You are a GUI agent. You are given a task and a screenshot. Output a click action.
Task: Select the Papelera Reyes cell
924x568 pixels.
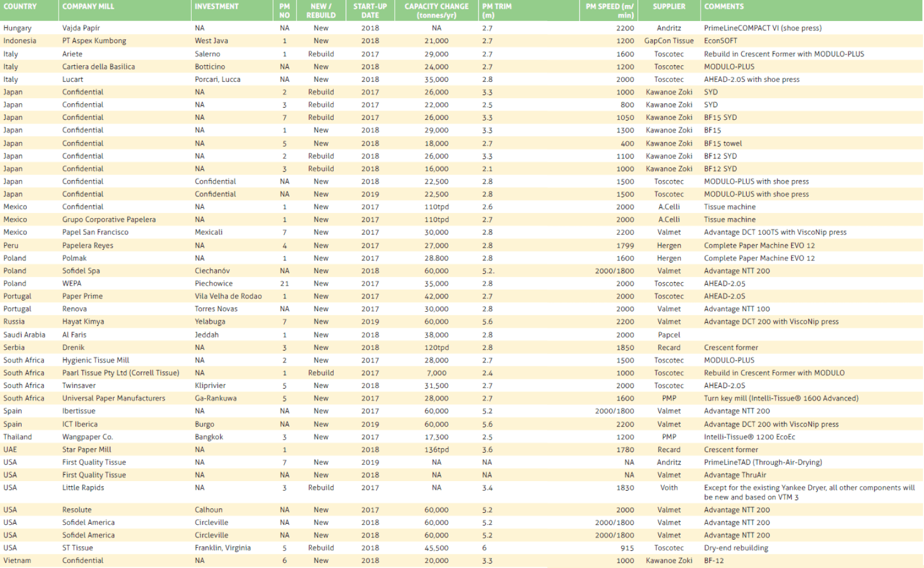88,245
